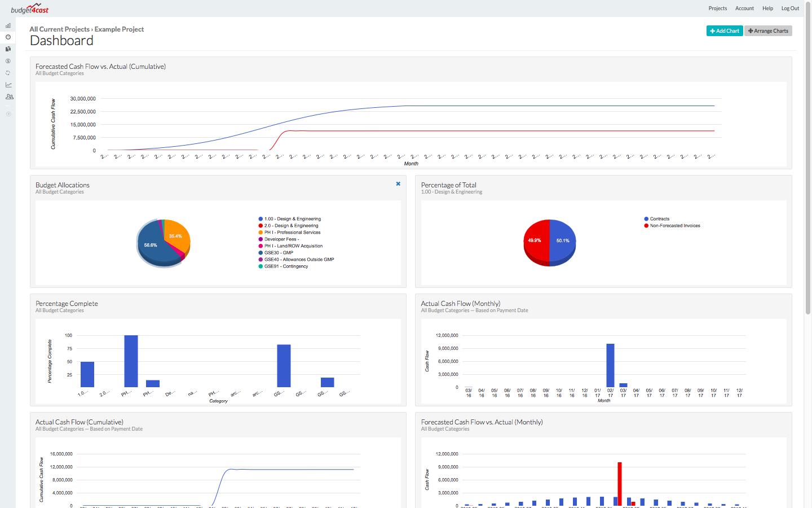This screenshot has height=508, width=812.
Task: Expand sidebar with the circled arrow icon
Action: (8, 114)
